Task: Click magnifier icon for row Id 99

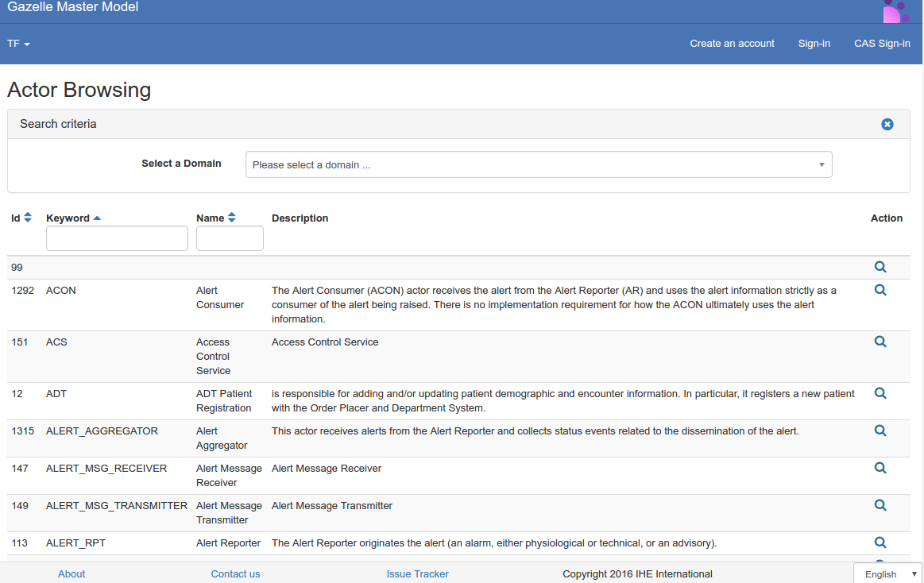Action: (880, 268)
